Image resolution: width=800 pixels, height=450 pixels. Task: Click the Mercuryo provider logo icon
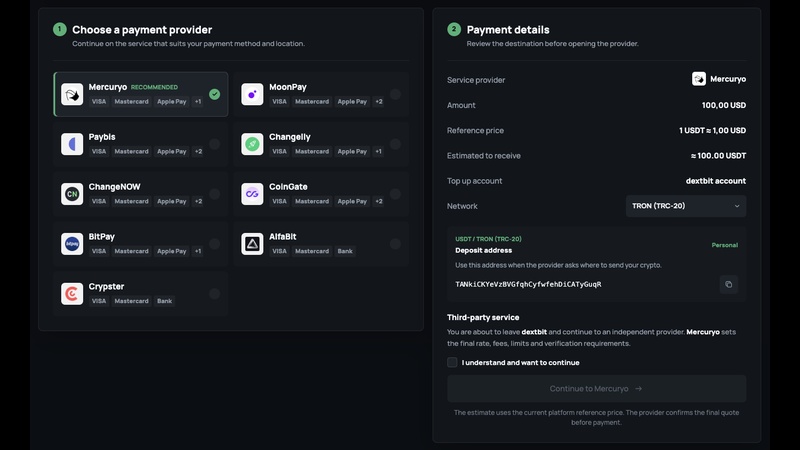72,94
